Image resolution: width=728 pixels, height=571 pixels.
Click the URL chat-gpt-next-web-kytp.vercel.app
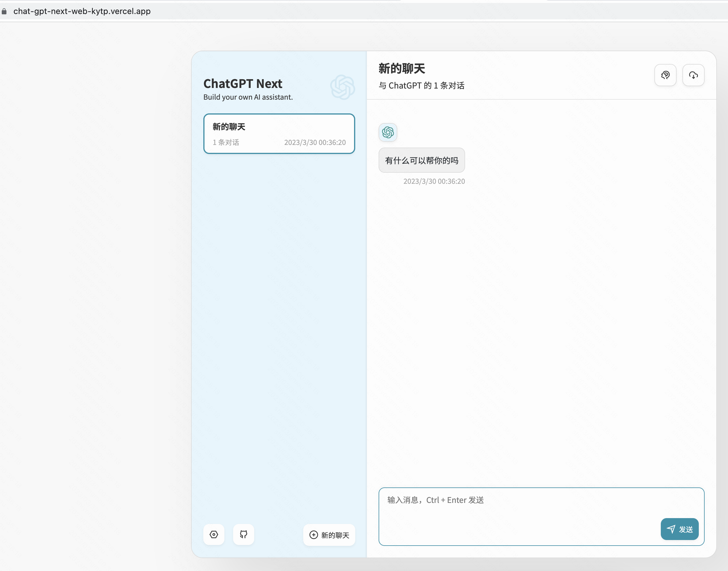click(82, 11)
